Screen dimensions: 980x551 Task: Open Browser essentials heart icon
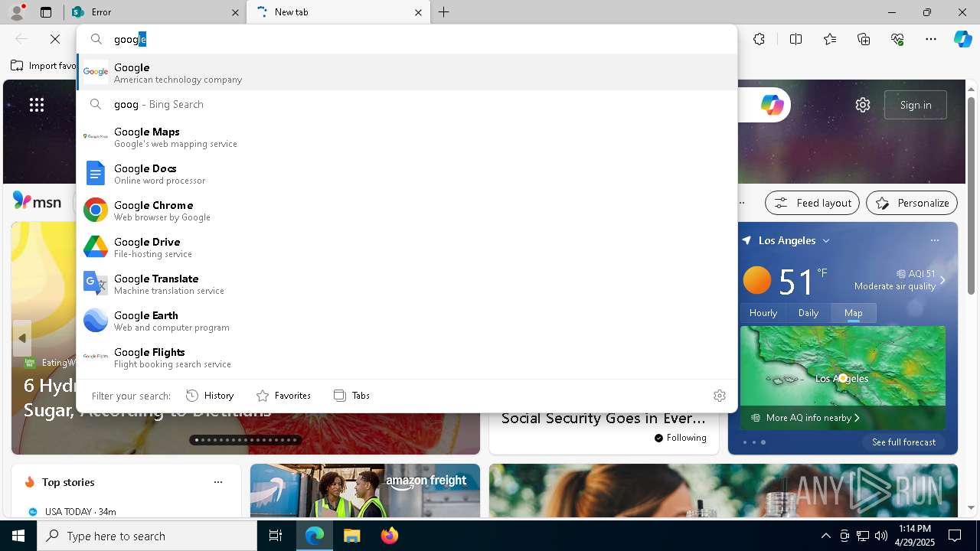[x=897, y=39]
